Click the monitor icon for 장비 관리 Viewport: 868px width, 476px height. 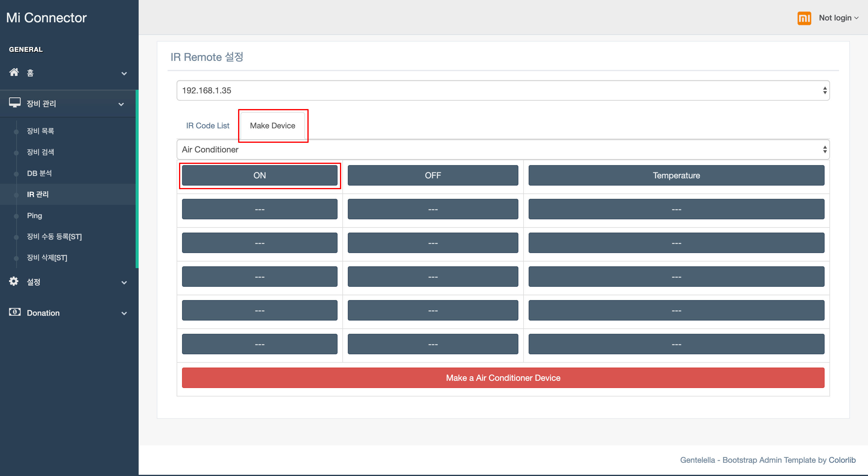[15, 103]
